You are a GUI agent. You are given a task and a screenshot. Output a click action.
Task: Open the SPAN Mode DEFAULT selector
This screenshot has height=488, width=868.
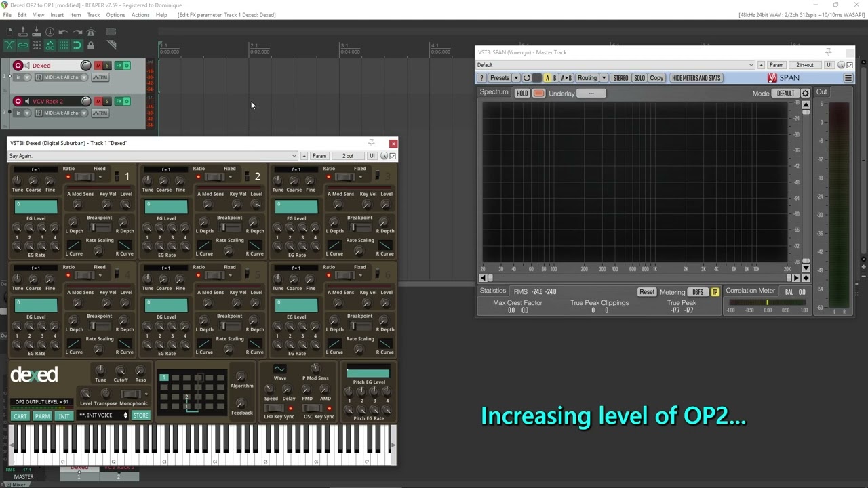785,93
